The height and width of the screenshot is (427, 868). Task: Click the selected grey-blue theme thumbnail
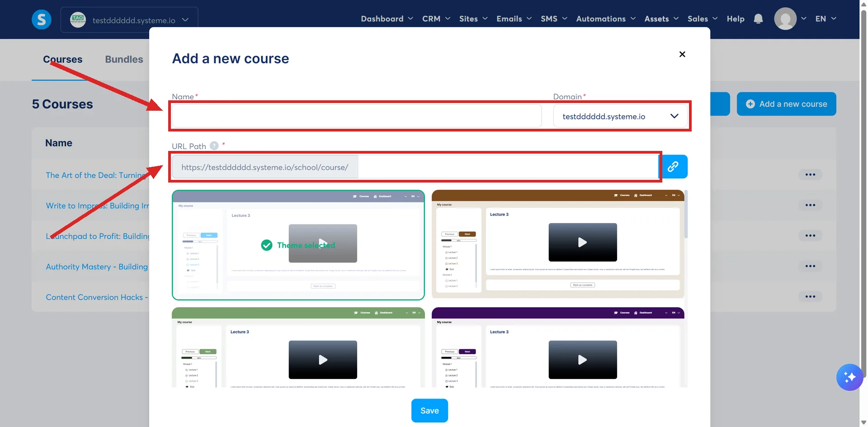pos(298,245)
